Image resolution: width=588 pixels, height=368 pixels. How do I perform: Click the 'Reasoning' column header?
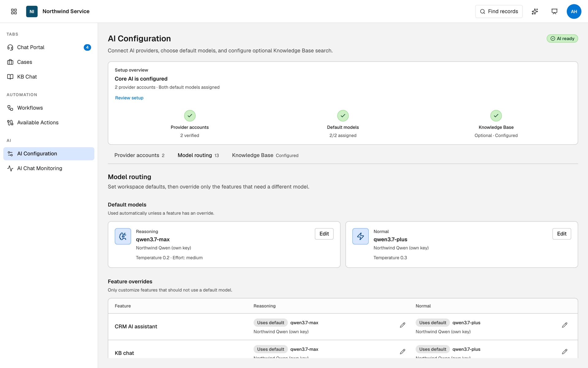[265, 306]
